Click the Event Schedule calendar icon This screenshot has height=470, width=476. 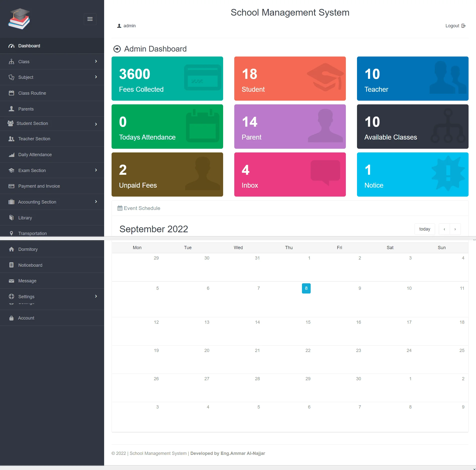click(120, 208)
